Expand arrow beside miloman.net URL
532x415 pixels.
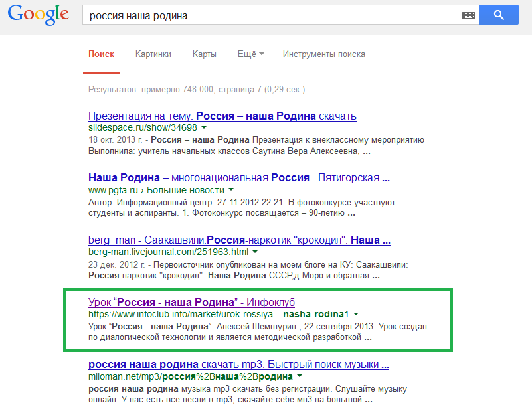tap(291, 376)
